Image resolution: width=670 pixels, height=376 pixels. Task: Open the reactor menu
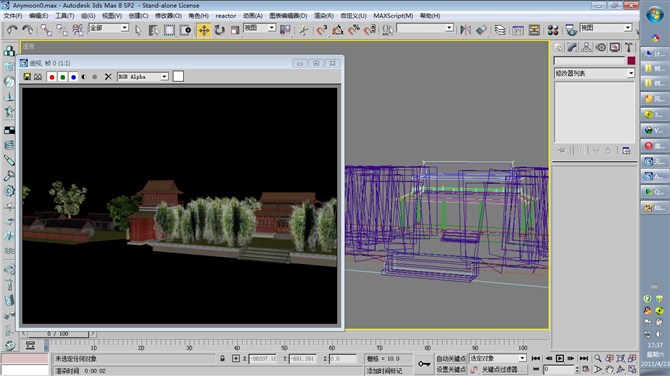pos(226,16)
